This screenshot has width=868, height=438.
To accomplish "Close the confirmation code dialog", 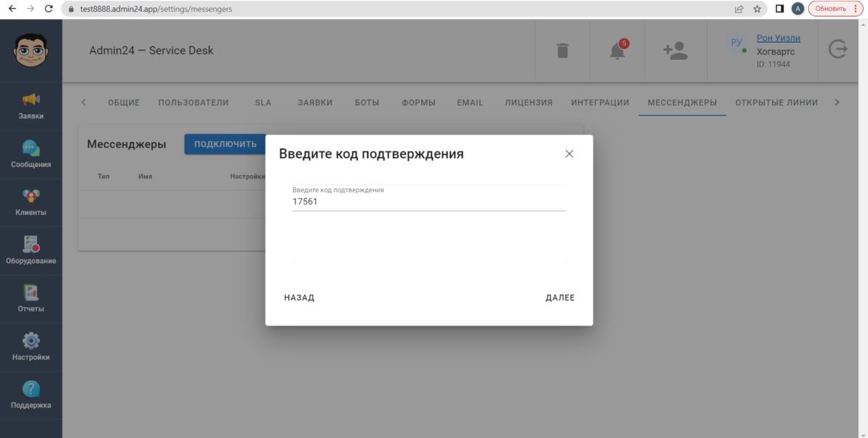I will click(x=569, y=154).
